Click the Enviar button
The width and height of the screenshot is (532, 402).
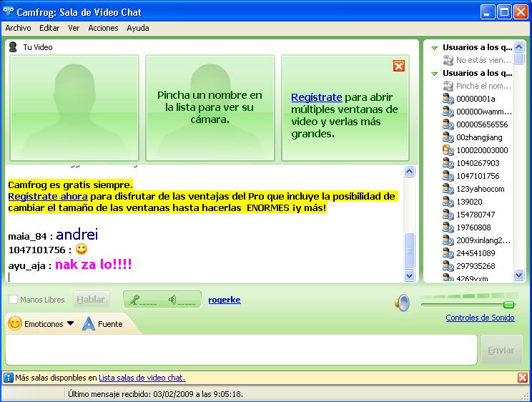coord(501,350)
